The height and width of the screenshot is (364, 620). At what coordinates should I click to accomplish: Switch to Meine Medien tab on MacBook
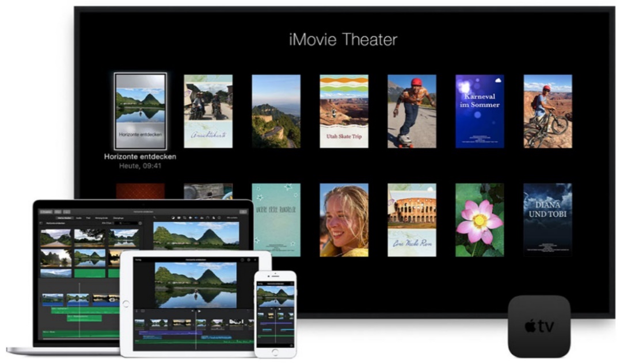(64, 218)
